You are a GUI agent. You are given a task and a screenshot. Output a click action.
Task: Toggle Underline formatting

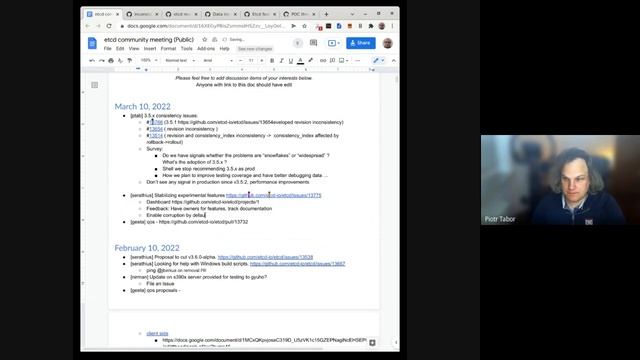tap(291, 60)
